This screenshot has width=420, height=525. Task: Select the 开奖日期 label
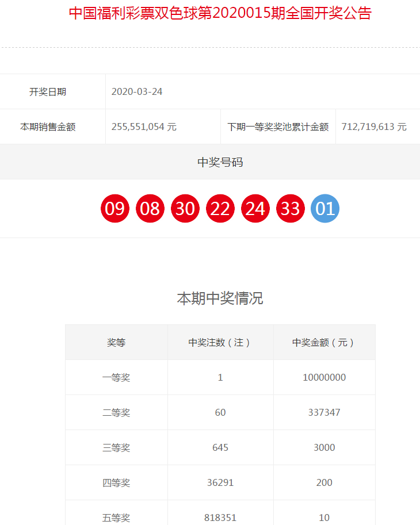pos(48,92)
